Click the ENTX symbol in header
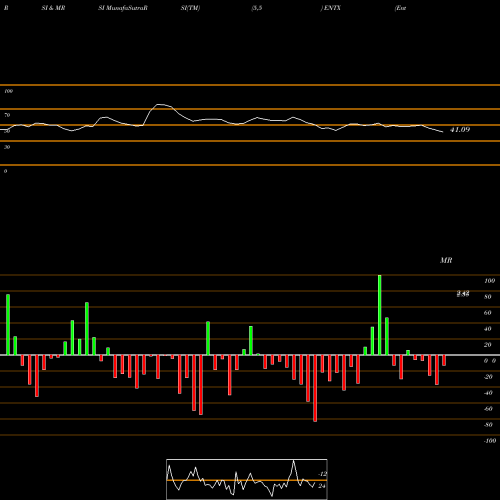 click(x=332, y=8)
